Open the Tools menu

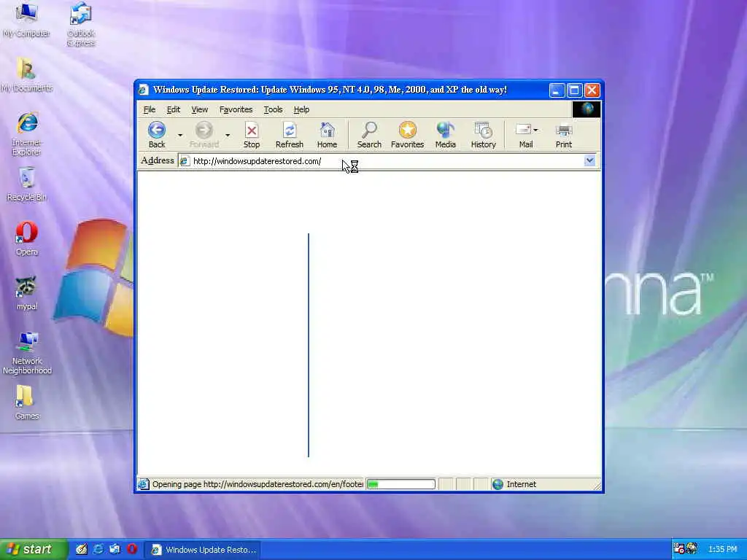click(x=273, y=109)
